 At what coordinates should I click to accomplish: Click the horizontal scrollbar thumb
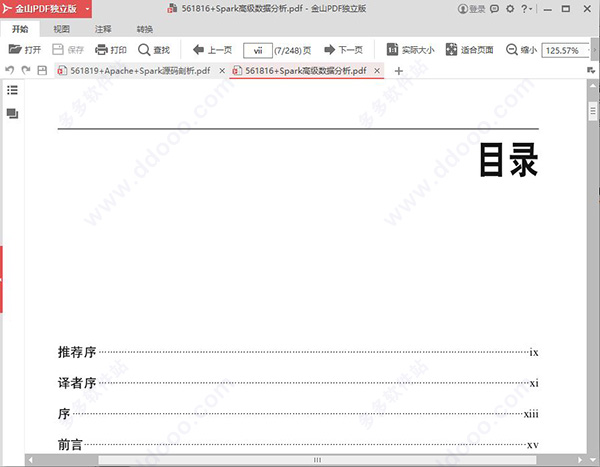point(317,460)
